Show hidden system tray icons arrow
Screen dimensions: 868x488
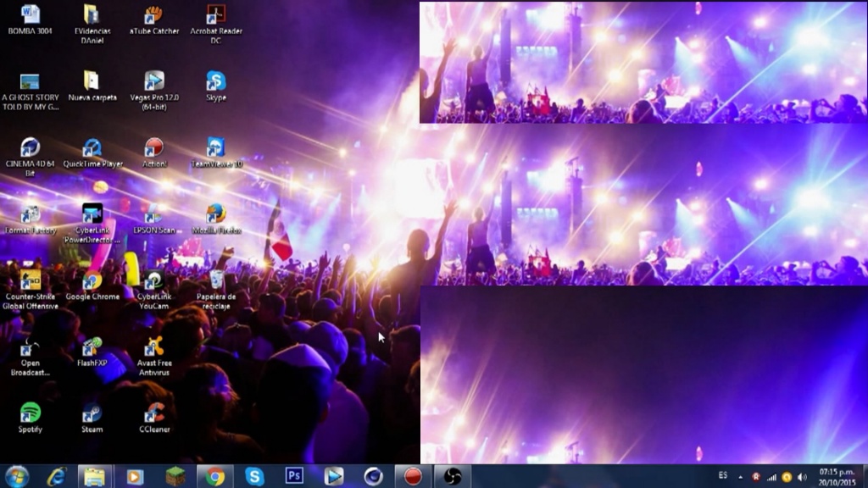pos(741,477)
